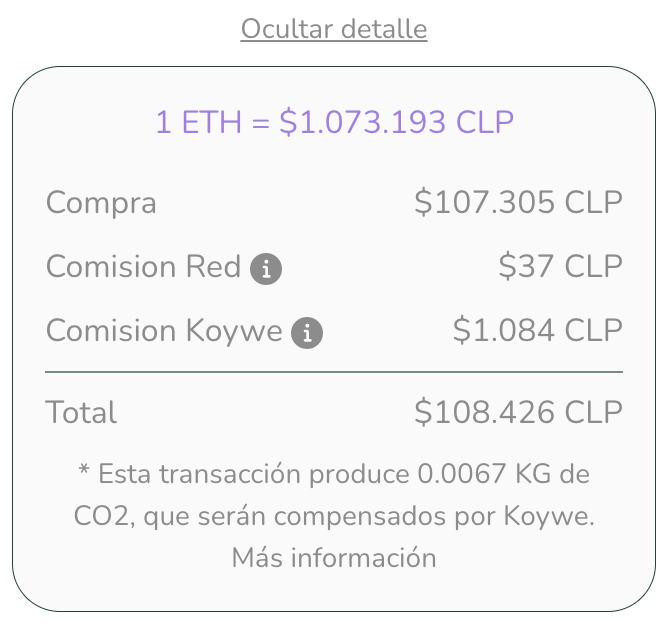Screen dimensions: 670x624
Task: Click the Comision Red label text
Action: point(143,268)
